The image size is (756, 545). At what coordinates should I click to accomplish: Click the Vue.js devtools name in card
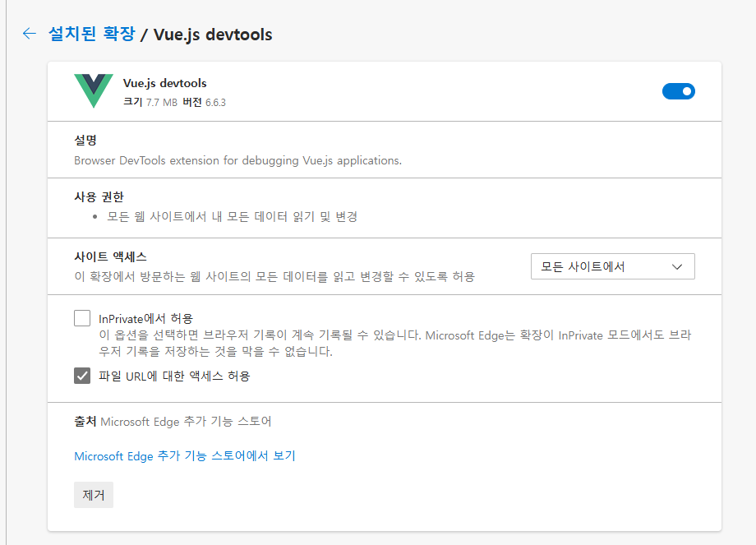click(x=165, y=83)
